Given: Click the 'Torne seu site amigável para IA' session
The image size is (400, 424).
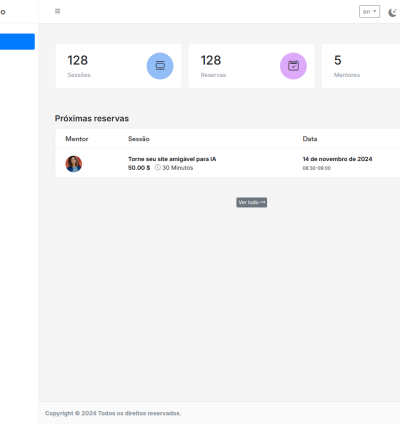Looking at the screenshot, I should [172, 159].
